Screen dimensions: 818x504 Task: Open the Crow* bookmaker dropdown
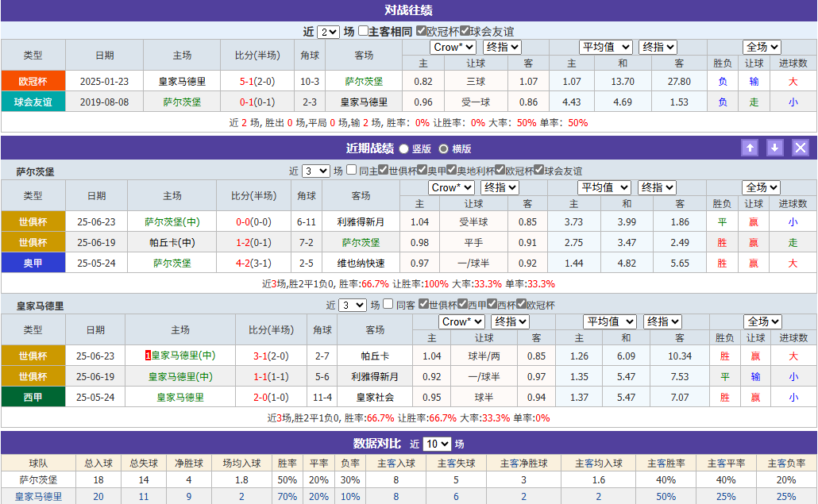[452, 47]
